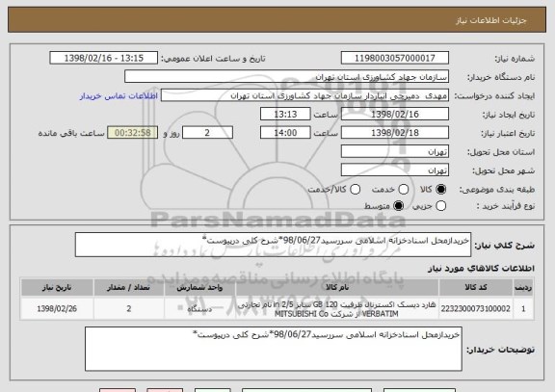Click the اطلاعات کالاهای مورد نیاز section heading
Screen dimensions: 555x392
point(481,268)
